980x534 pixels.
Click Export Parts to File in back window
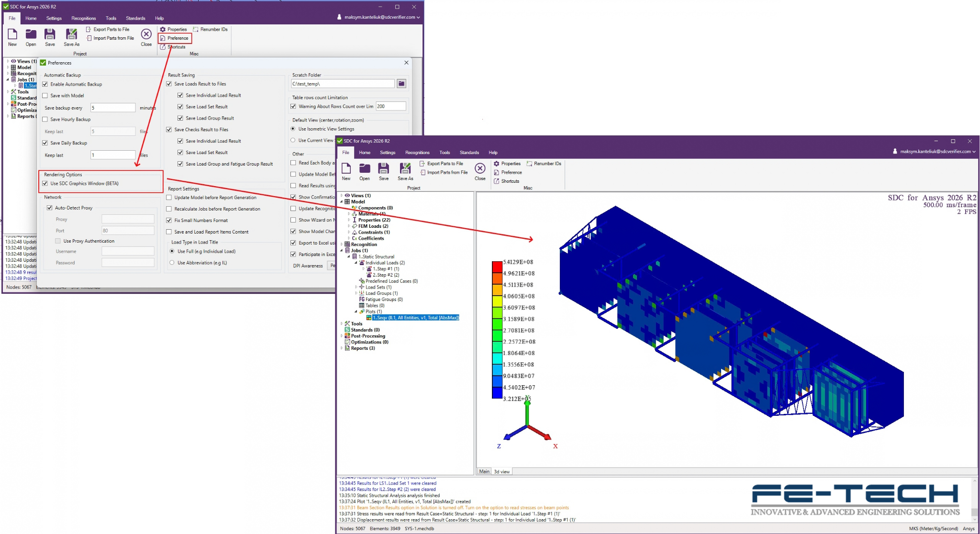[108, 30]
